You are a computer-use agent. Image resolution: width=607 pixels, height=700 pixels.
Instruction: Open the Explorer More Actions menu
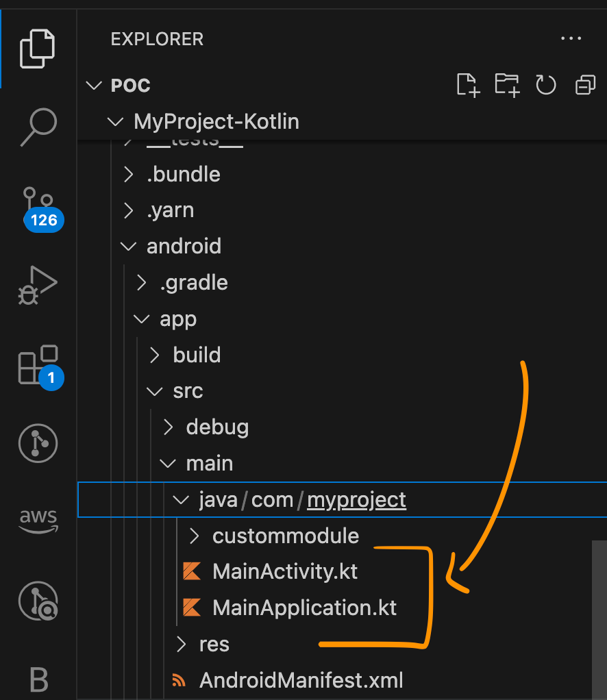click(571, 38)
